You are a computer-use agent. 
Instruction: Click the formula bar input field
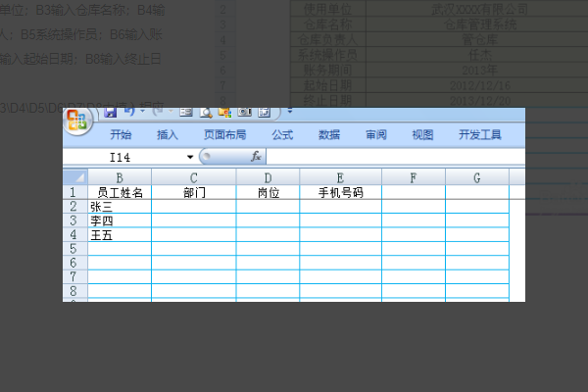coord(396,157)
